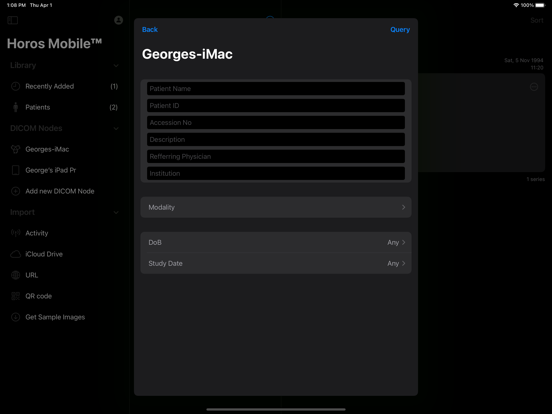The image size is (552, 414).
Task: Tap the Query button
Action: click(400, 30)
